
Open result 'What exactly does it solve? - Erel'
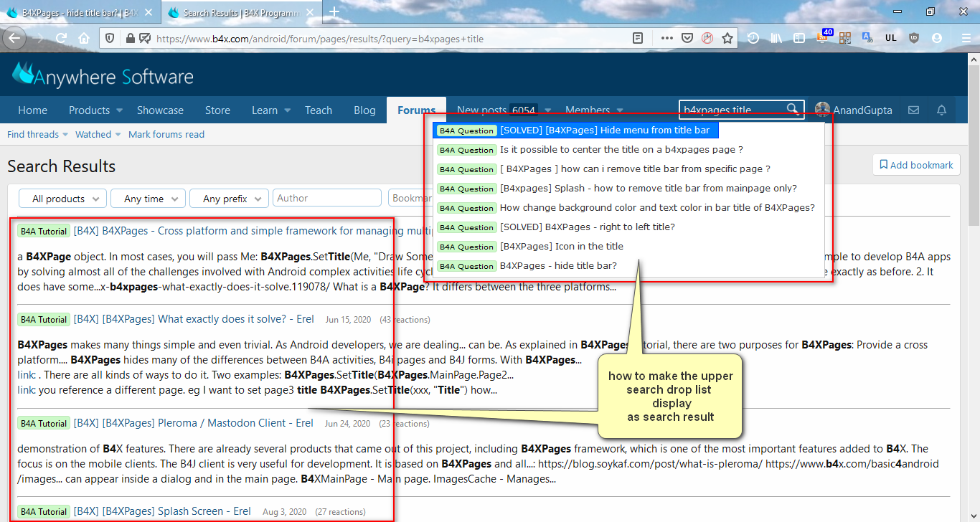(x=194, y=319)
